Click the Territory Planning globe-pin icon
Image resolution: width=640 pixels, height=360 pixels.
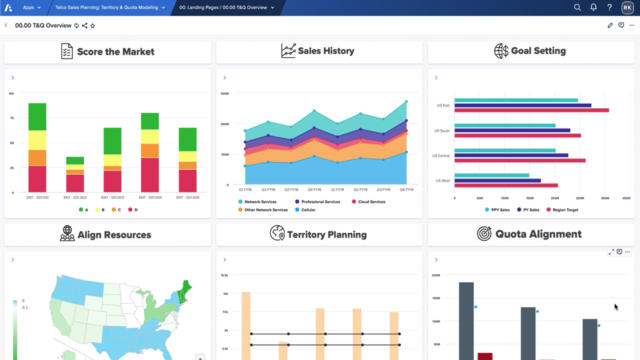click(x=277, y=233)
